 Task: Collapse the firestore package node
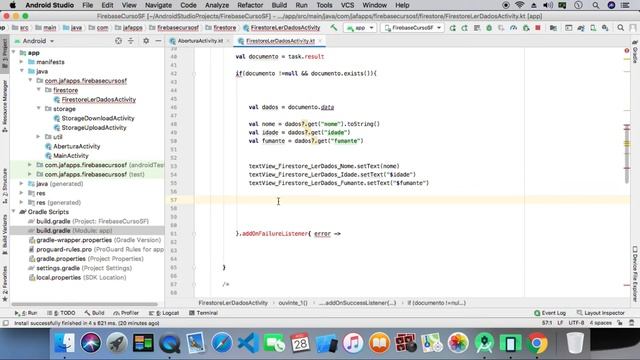click(39, 90)
